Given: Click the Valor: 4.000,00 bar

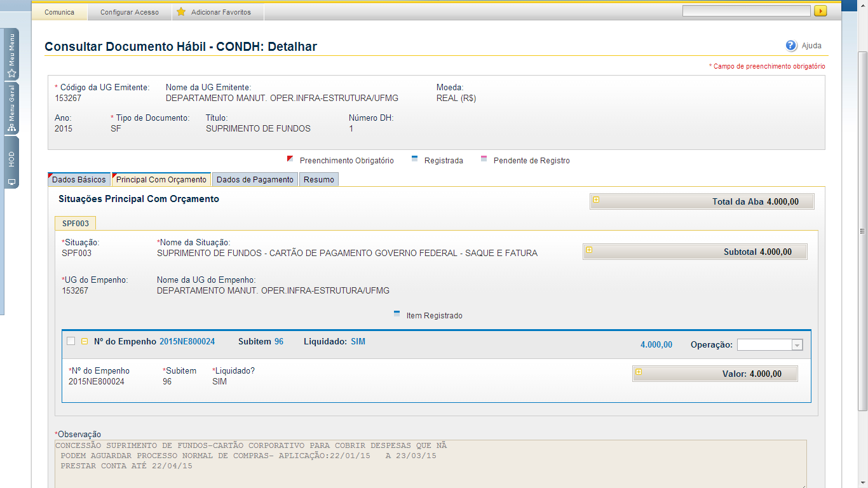Looking at the screenshot, I should click(715, 374).
